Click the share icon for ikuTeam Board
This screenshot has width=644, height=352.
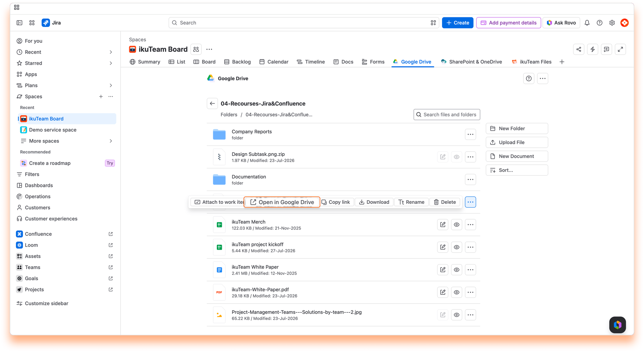coord(579,49)
